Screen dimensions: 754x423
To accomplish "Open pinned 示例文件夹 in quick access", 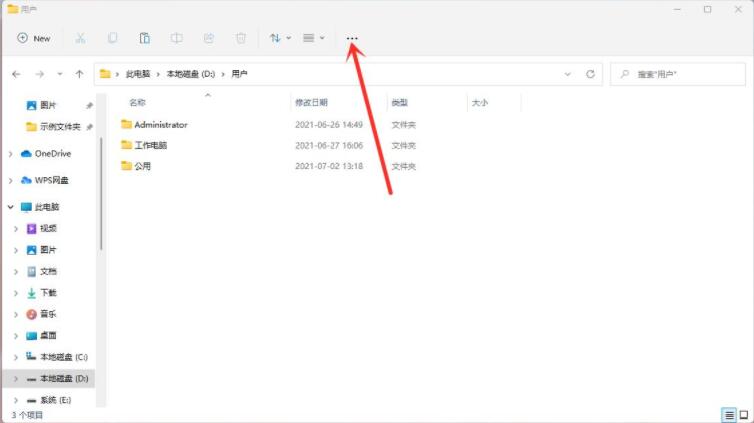I will tap(60, 126).
